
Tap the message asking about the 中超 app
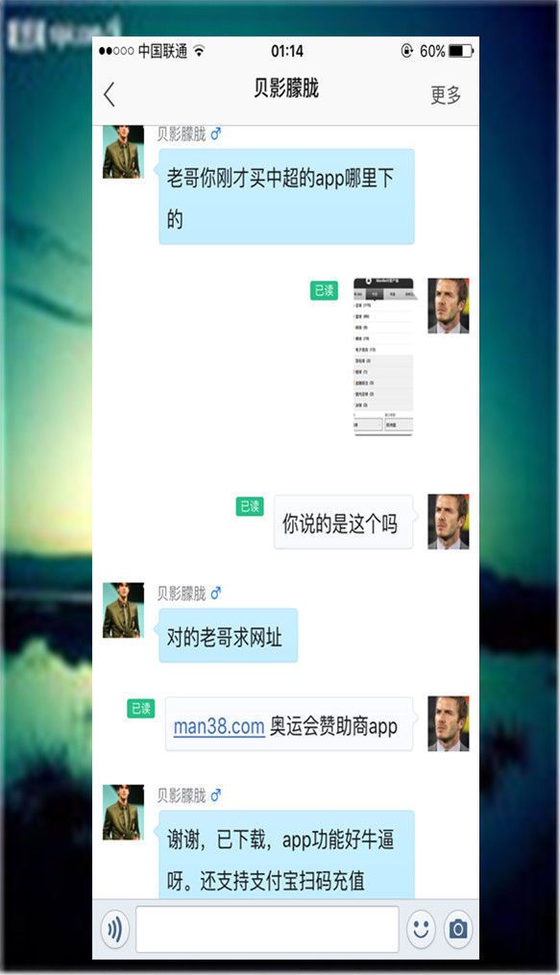[286, 197]
